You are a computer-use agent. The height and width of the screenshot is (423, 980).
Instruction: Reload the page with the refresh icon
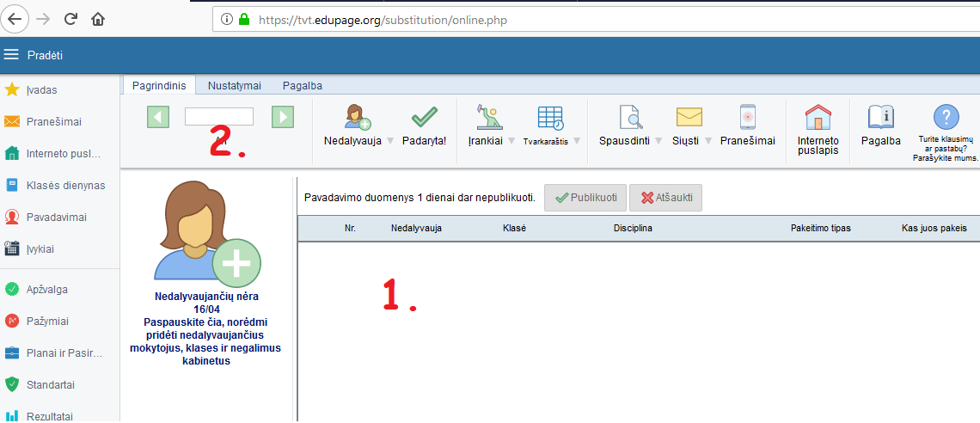point(70,20)
